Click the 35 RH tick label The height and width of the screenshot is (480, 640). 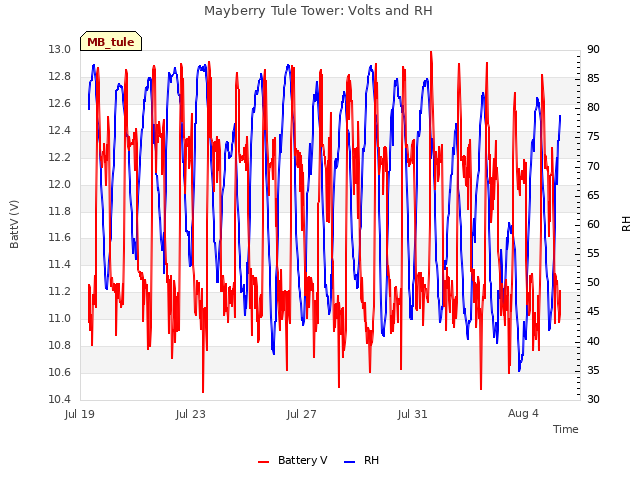593,371
